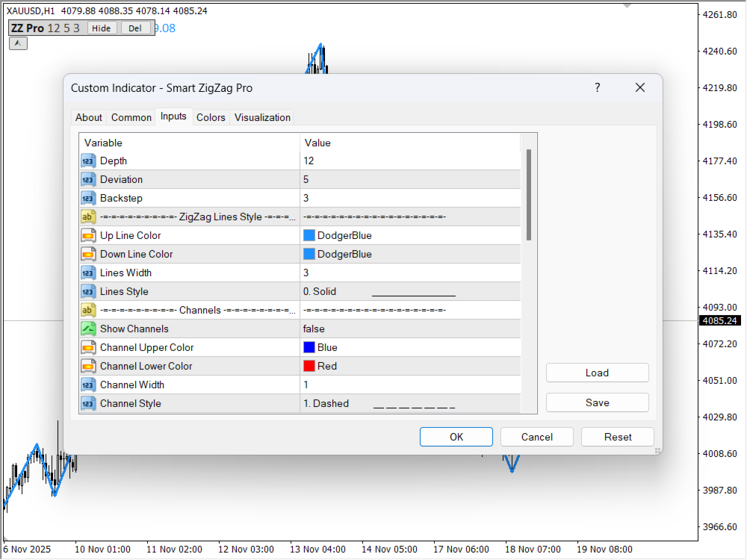Open the Colors tab

click(x=211, y=117)
